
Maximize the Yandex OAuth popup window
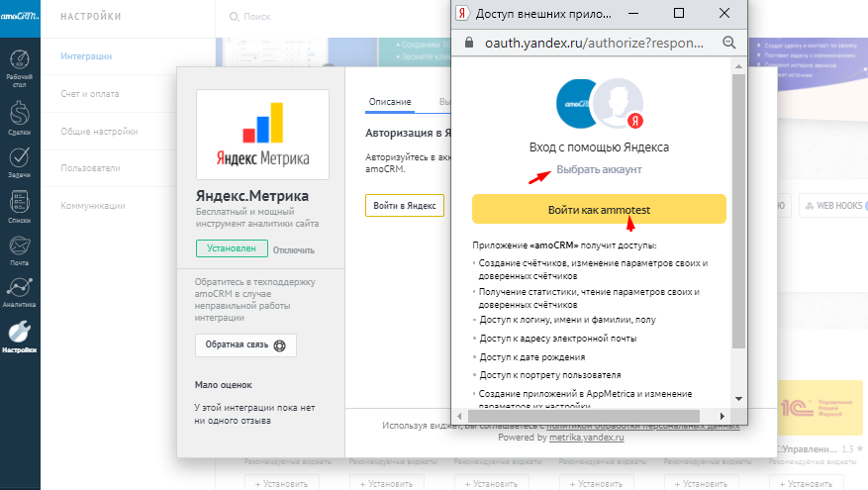coord(679,13)
